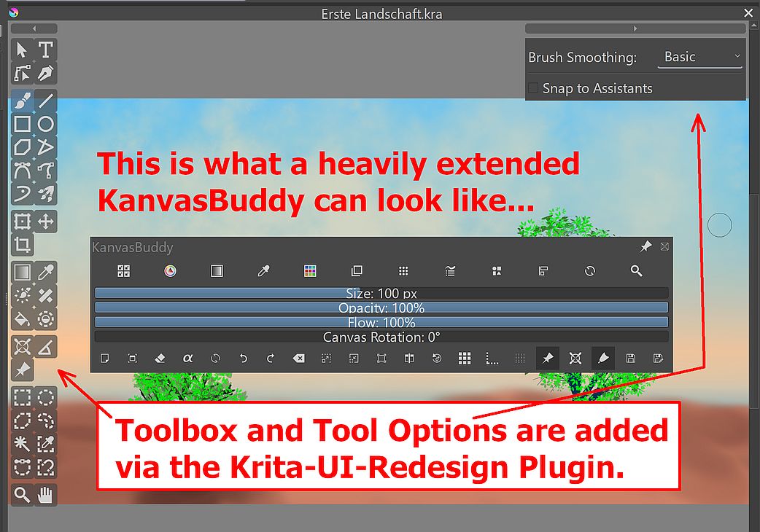Open the color palette grid in KanvasBuddy
Viewport: 760px width, 532px height.
(310, 270)
